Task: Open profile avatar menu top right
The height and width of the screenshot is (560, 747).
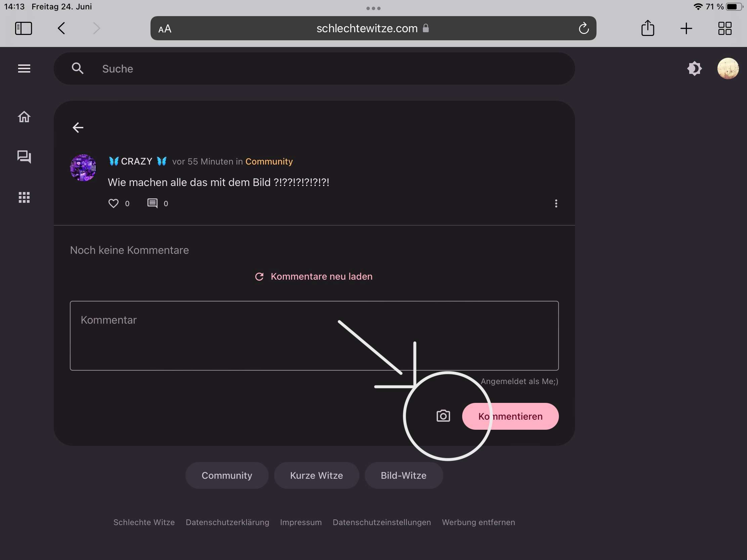Action: tap(728, 68)
